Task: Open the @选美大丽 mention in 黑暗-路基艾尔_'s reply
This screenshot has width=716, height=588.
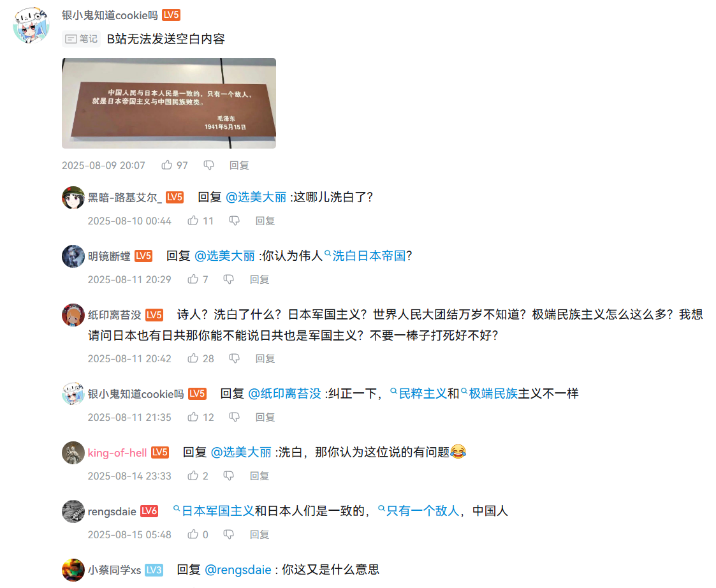Action: point(256,197)
